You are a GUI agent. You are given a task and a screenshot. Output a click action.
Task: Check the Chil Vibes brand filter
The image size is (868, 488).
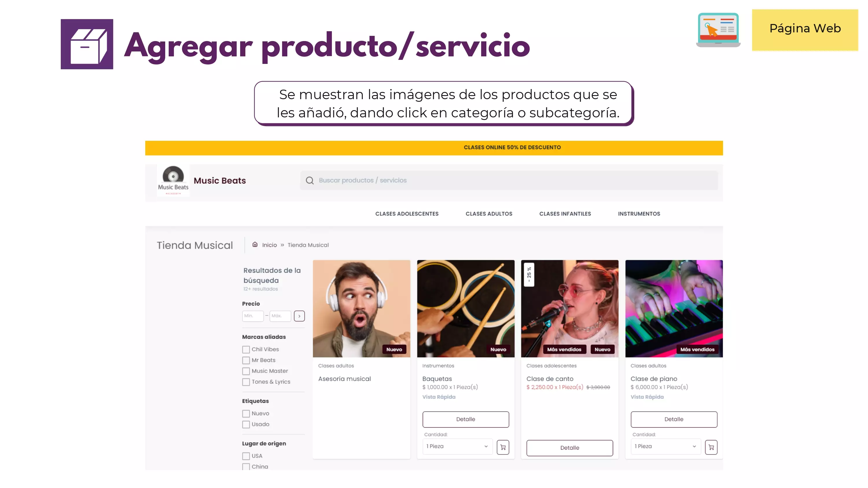(246, 350)
